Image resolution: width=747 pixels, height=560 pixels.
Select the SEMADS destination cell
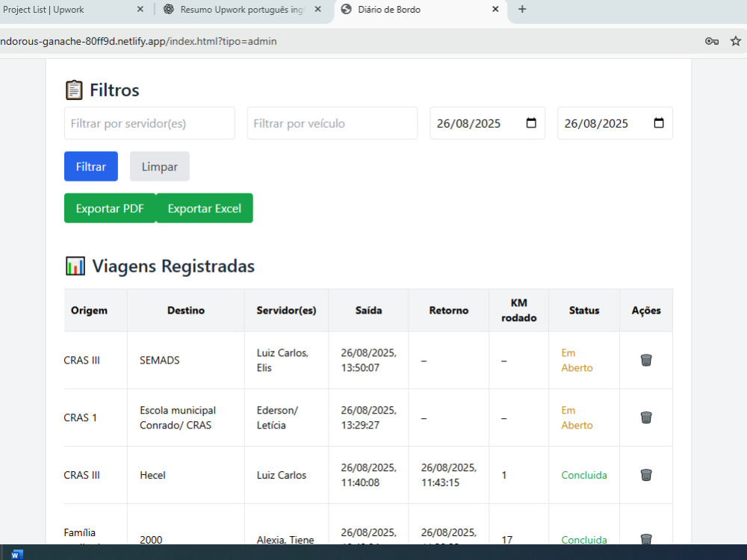(186, 361)
